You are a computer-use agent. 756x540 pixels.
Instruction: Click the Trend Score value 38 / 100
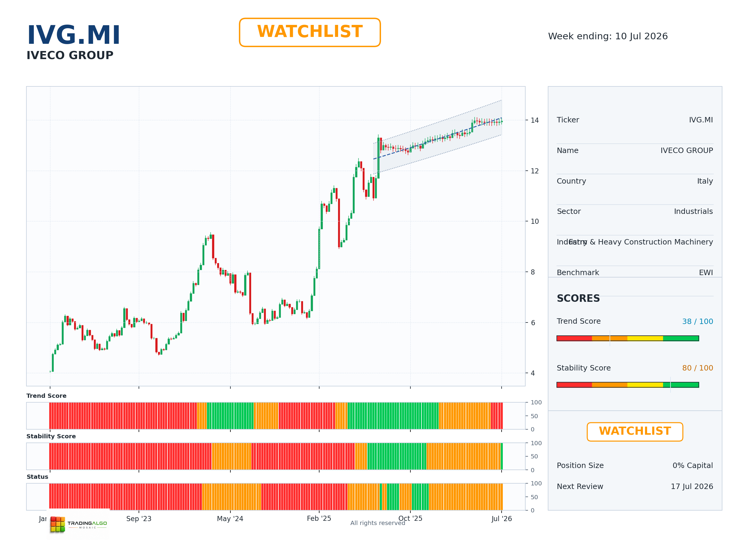pos(697,322)
